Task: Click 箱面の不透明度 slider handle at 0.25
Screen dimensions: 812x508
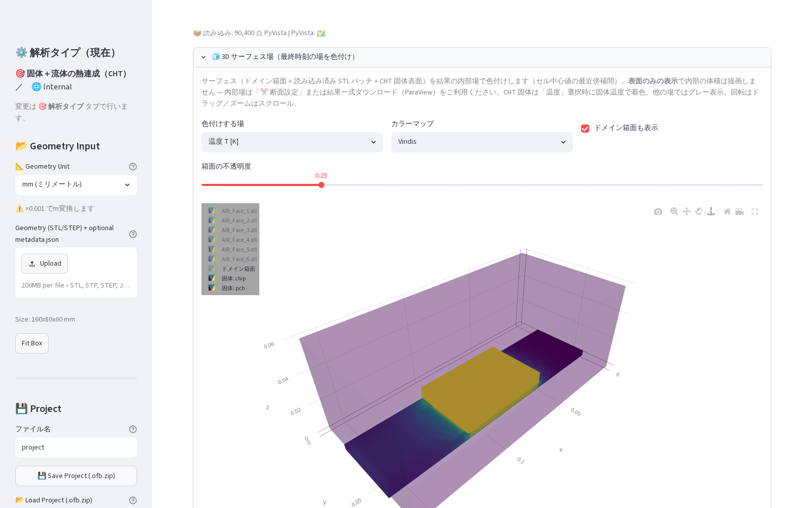Action: pos(321,185)
